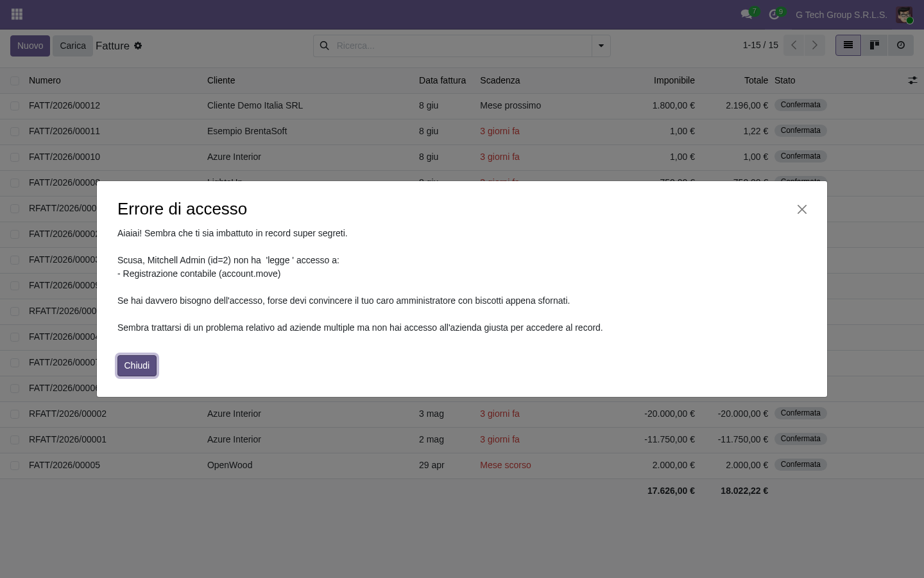This screenshot has width=924, height=578.
Task: Click client Esempio BrentaSoft
Action: coord(247,131)
